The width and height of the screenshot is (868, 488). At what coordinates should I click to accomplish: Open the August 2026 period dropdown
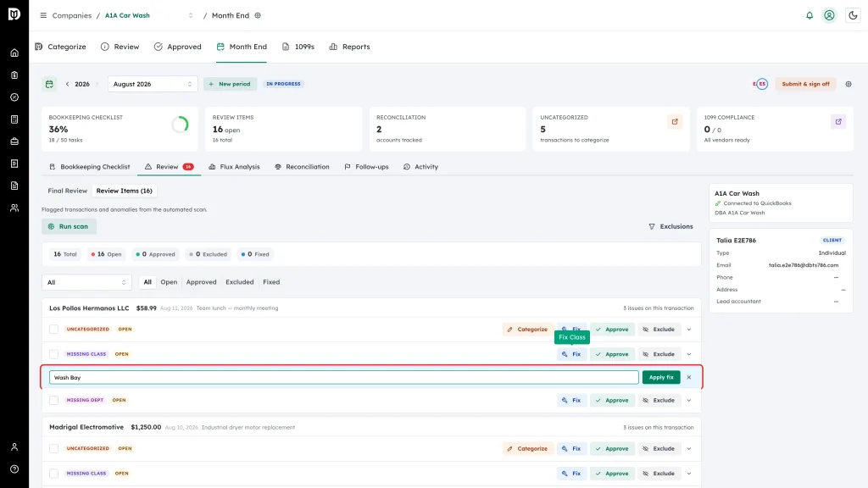pos(153,84)
